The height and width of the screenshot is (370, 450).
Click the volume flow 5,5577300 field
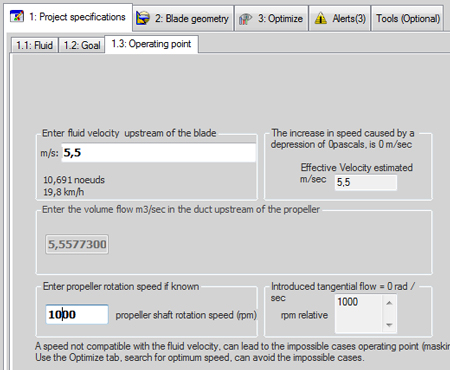pyautogui.click(x=77, y=244)
